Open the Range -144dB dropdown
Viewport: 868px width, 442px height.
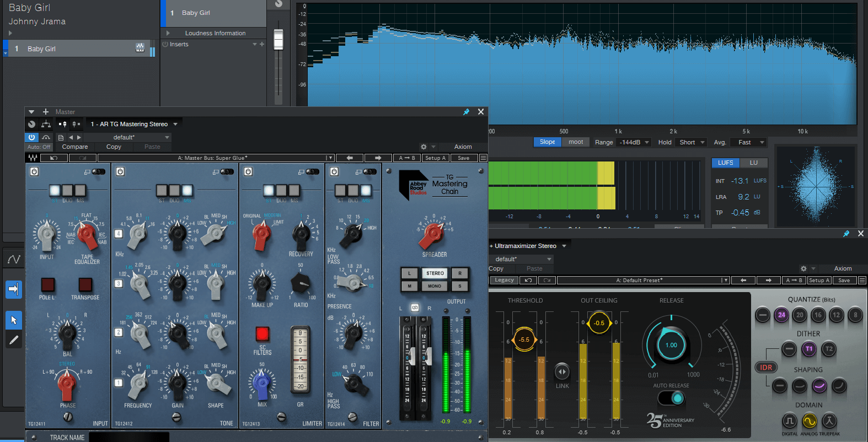pyautogui.click(x=634, y=142)
